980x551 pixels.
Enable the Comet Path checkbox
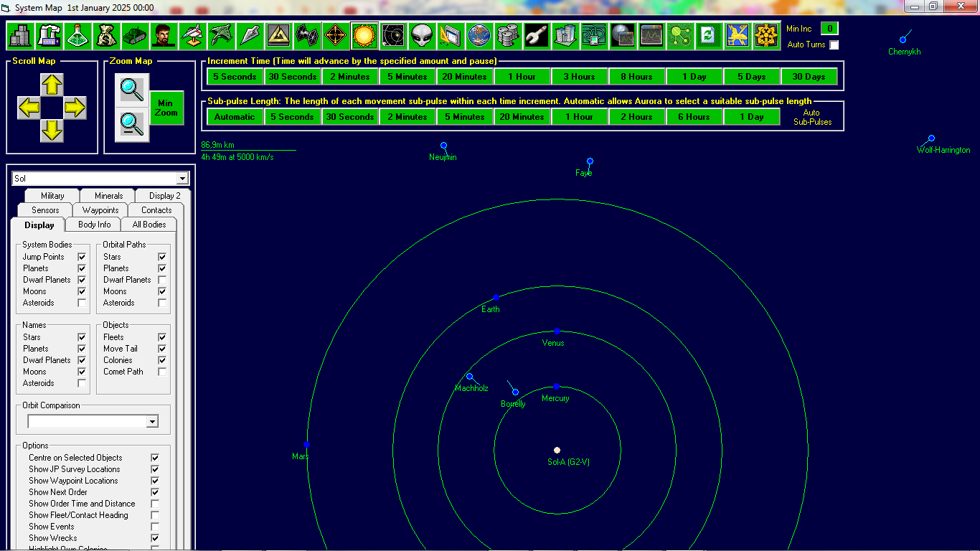[x=162, y=372]
